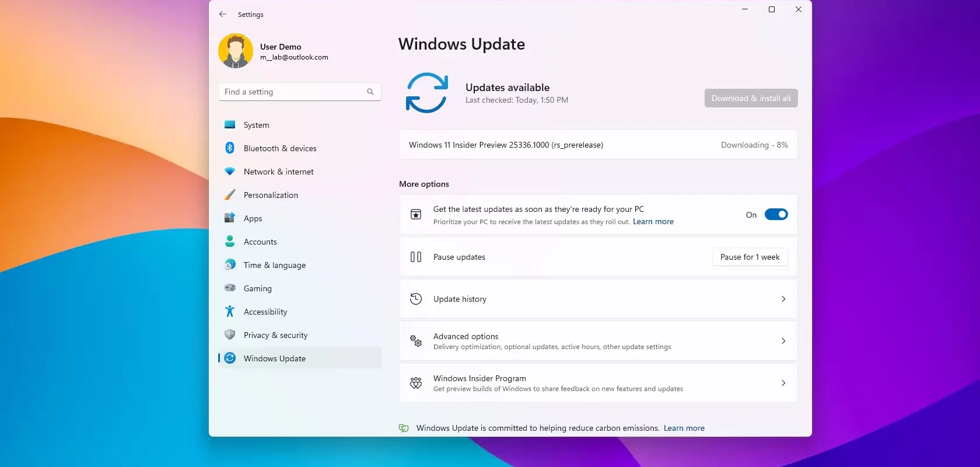Viewport: 980px width, 467px height.
Task: Click the Accounts person icon
Action: click(x=230, y=241)
